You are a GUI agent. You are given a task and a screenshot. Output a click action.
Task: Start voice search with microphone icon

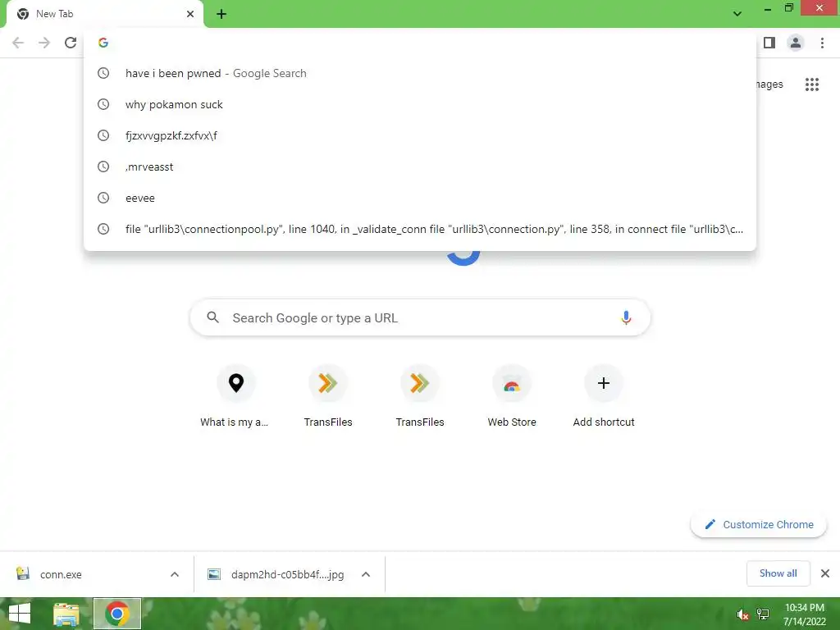coord(626,317)
